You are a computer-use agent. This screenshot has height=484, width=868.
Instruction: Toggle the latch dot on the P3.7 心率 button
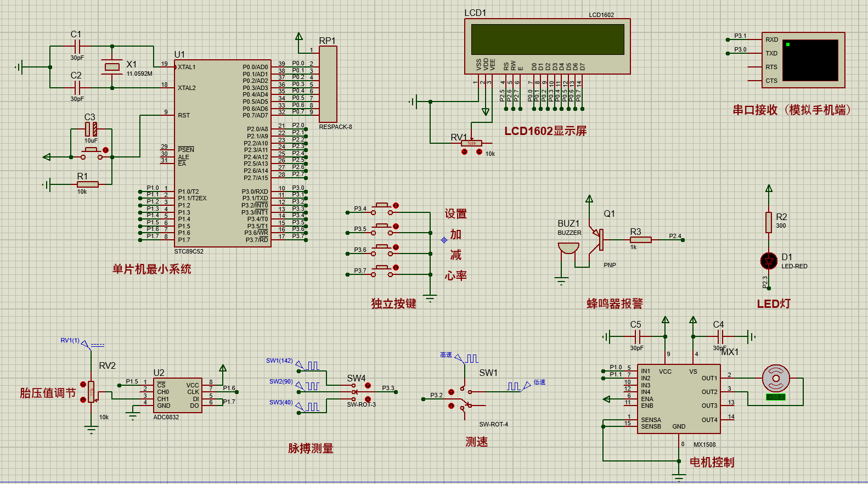coord(396,268)
